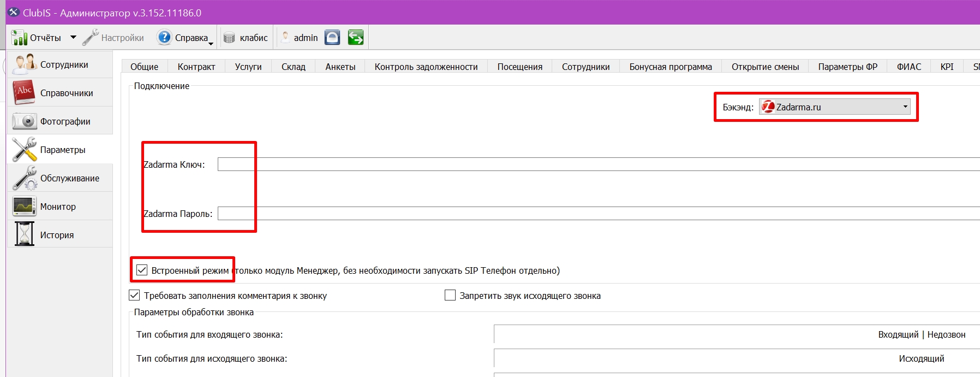Switch to the KPI tab

[x=947, y=67]
